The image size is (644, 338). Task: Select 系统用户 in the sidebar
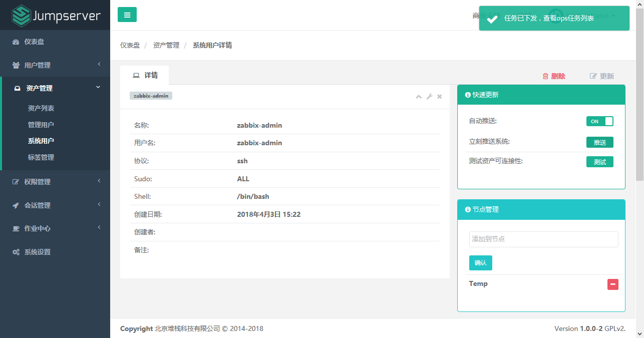(41, 141)
